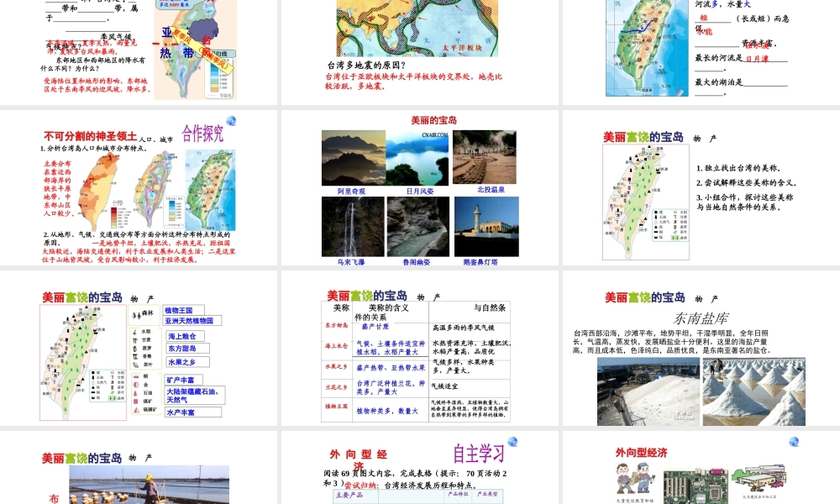Click the 矿产丰富 label box
840x504 pixels.
coord(184,381)
